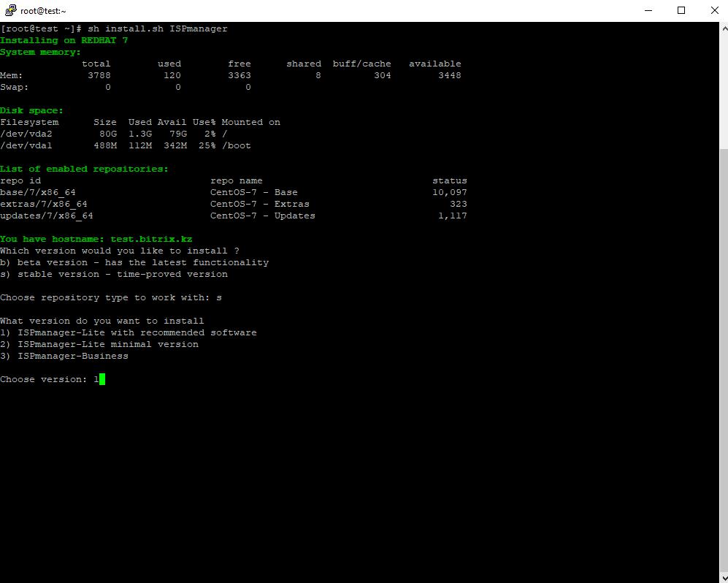Click the stable version option line
Screen dimensions: 728x583
pos(114,274)
